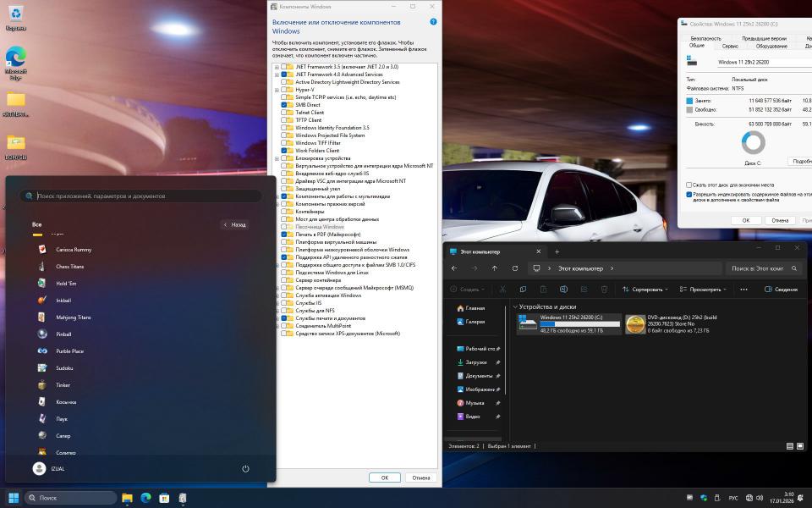Uncheck the SMB Direct component

tap(284, 104)
